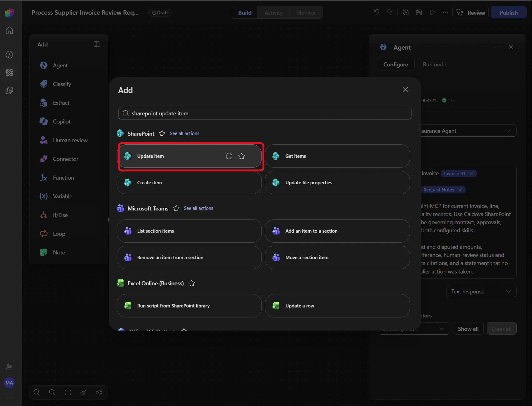Click info icon on Update item
This screenshot has height=406, width=532.
click(229, 156)
